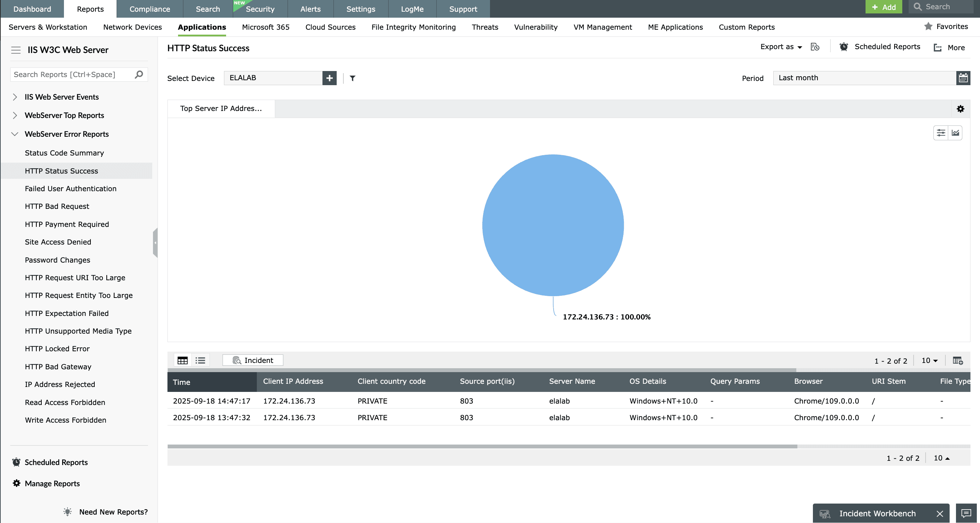Click the Incident button
This screenshot has width=980, height=523.
253,360
